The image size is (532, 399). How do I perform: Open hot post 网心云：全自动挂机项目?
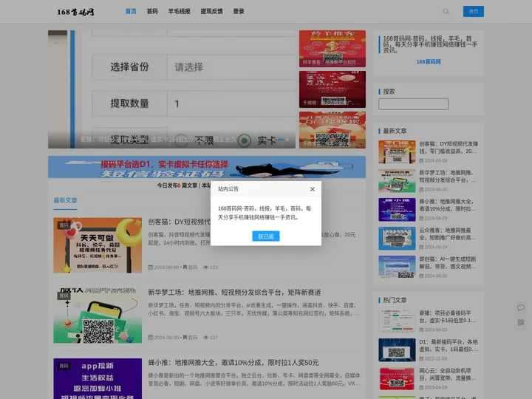(x=448, y=374)
